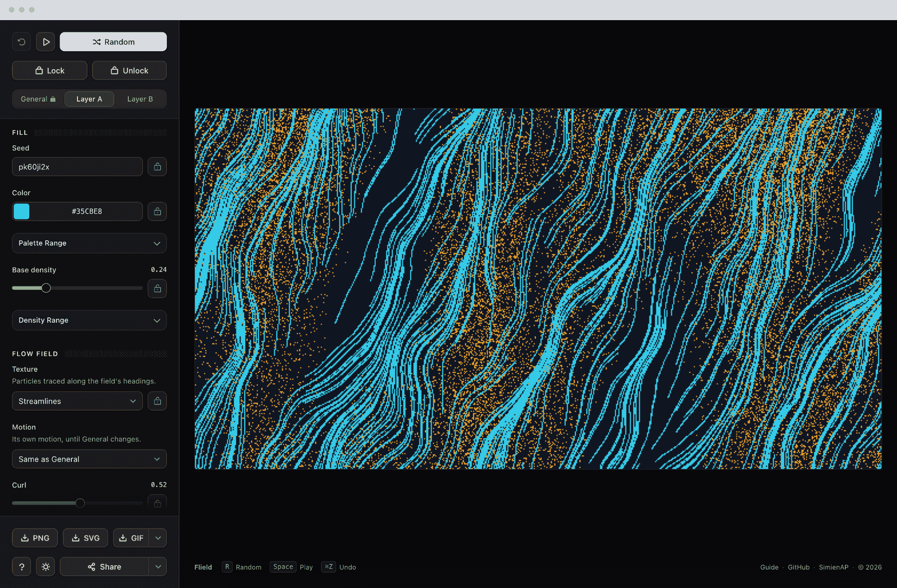897x588 pixels.
Task: Select the Layer A tab
Action: (x=89, y=99)
